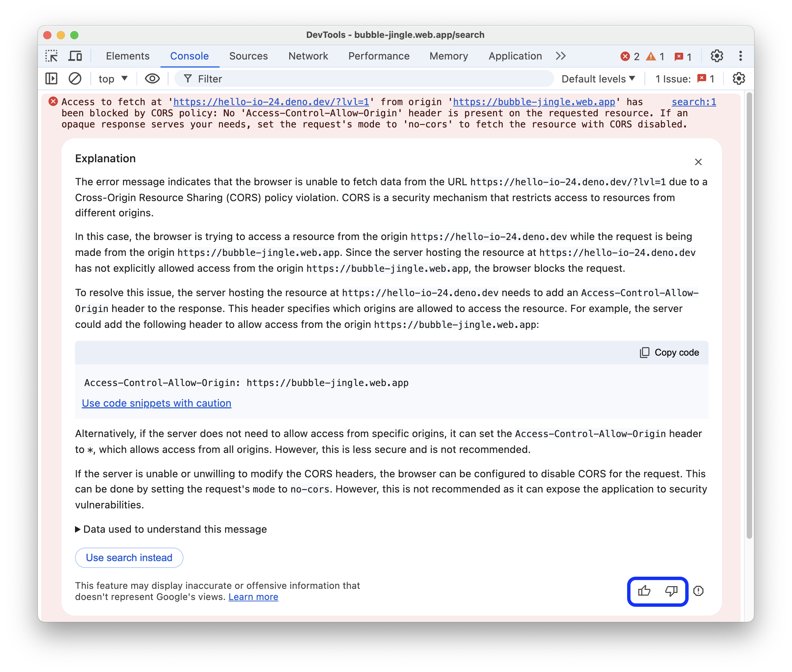Click the settings gear icon in toolbar
This screenshot has height=672, width=792.
pyautogui.click(x=717, y=55)
